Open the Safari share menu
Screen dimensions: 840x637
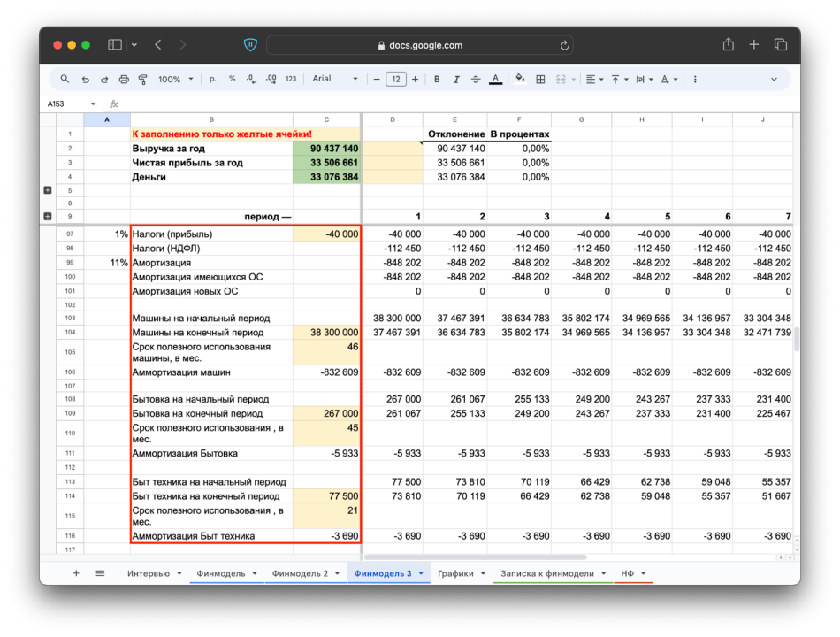728,44
